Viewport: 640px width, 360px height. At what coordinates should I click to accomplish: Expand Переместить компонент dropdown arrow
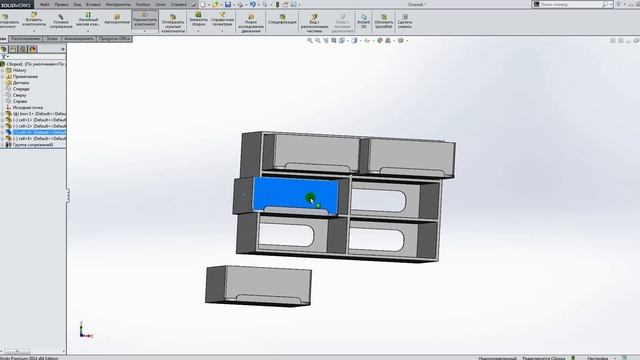[x=144, y=31]
